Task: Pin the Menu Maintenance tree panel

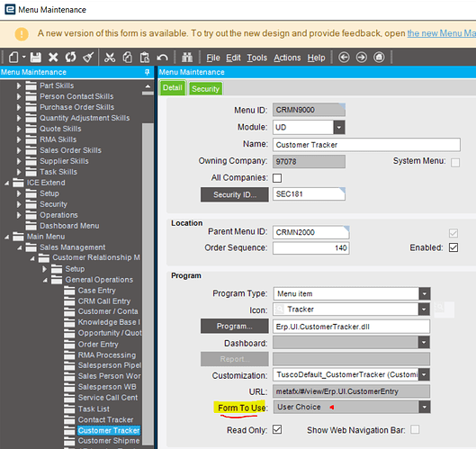Action: tap(148, 72)
